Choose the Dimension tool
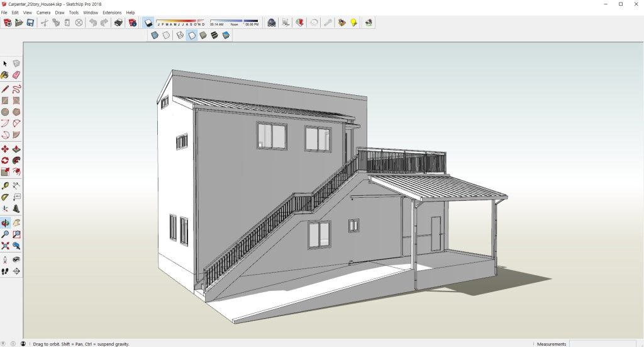Viewport: 644px width, 347px height. (16, 186)
